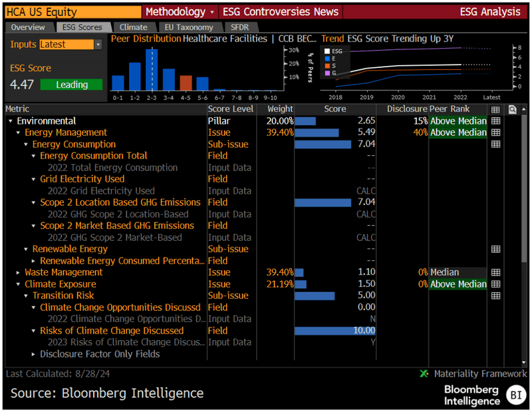Click Above Median rank for Environmental
The height and width of the screenshot is (412, 532).
coord(458,121)
